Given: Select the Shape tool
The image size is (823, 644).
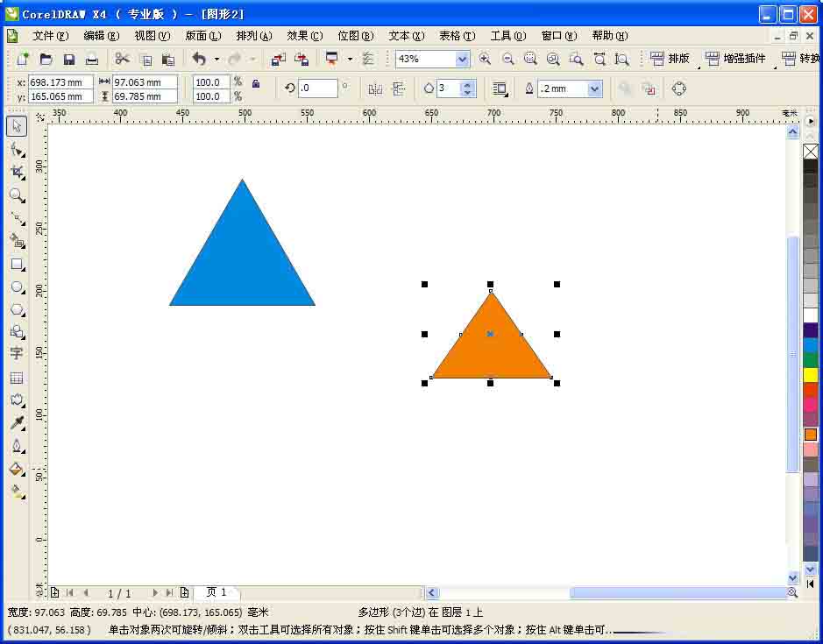Looking at the screenshot, I should pyautogui.click(x=16, y=149).
